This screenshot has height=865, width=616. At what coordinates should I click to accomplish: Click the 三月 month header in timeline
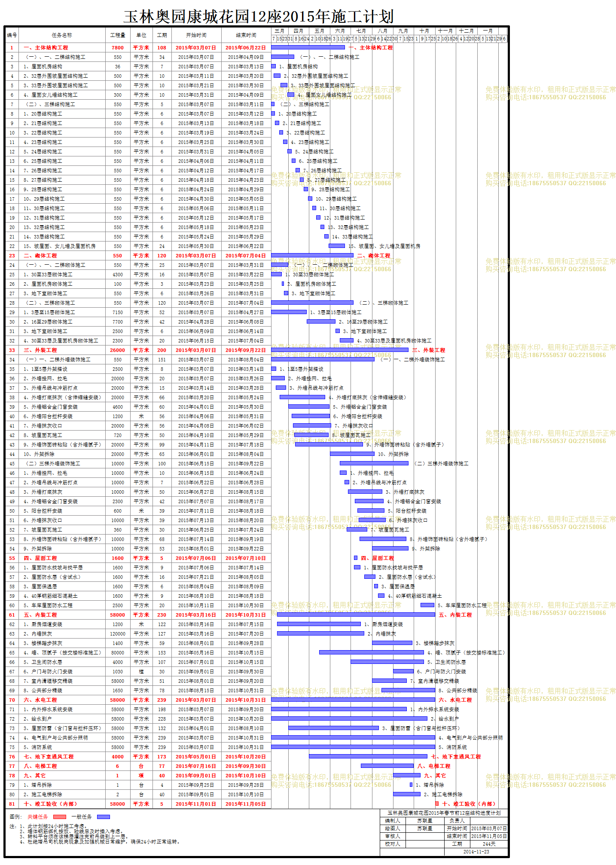pos(280,31)
